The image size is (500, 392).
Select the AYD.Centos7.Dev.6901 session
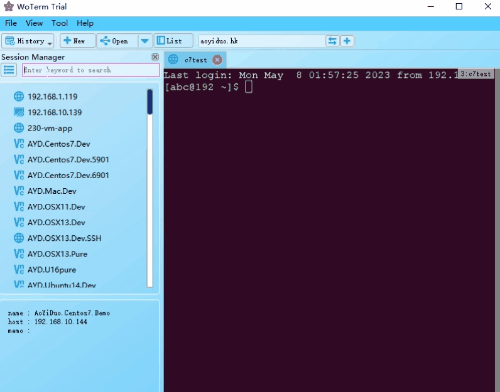[x=68, y=175]
